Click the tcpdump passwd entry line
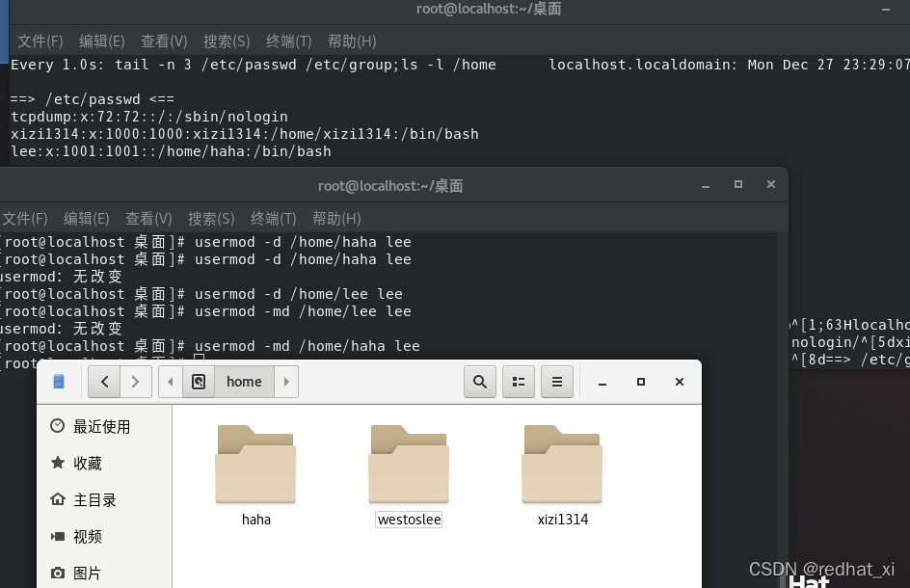910x588 pixels. tap(149, 117)
